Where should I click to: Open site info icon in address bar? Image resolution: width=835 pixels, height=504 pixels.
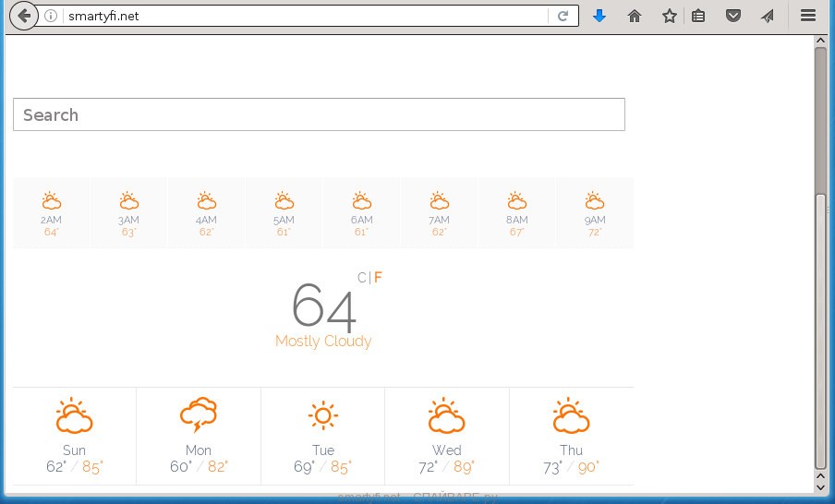click(x=51, y=16)
